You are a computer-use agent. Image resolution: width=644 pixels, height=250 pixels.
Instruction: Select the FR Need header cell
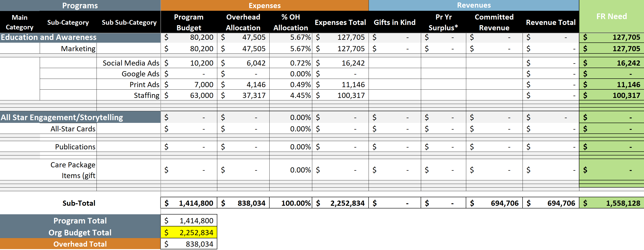pyautogui.click(x=611, y=17)
